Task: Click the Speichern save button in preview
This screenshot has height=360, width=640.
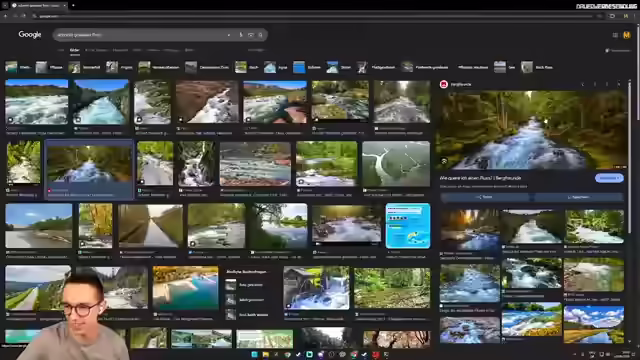Action: [578, 197]
